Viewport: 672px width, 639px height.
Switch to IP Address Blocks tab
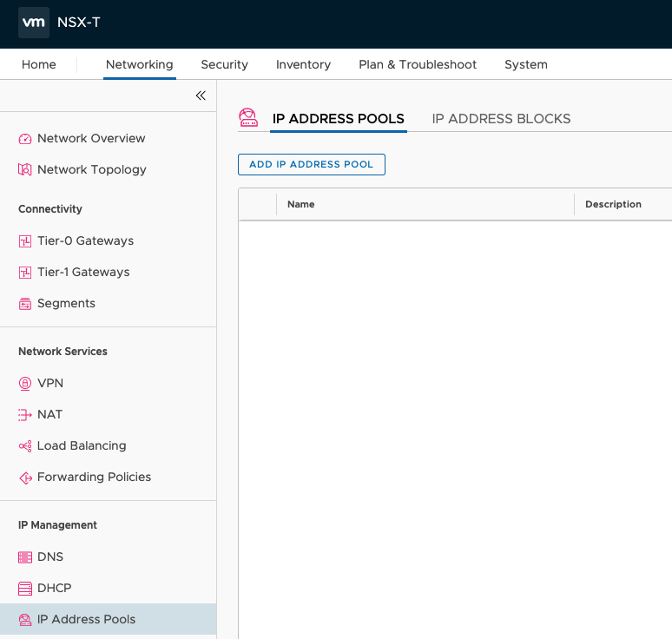click(x=501, y=119)
